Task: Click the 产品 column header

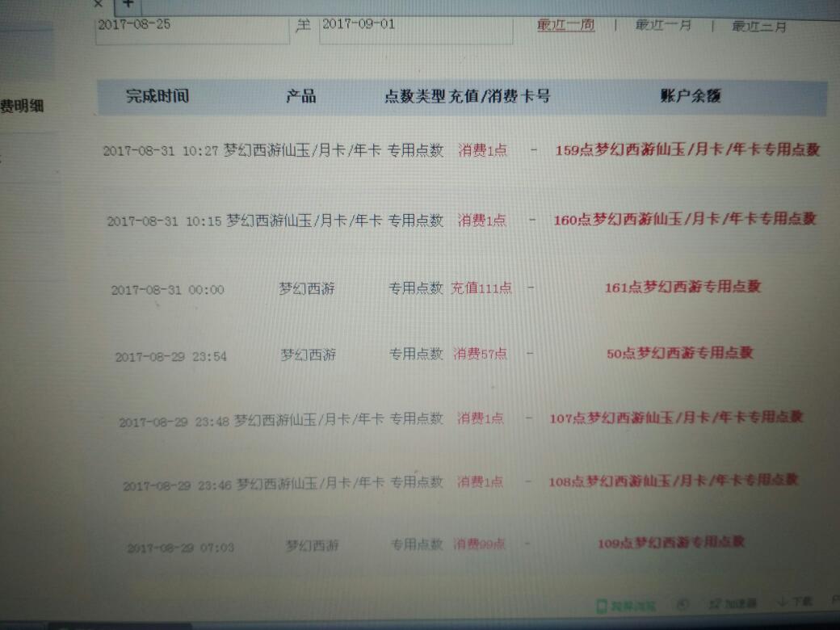Action: [301, 96]
